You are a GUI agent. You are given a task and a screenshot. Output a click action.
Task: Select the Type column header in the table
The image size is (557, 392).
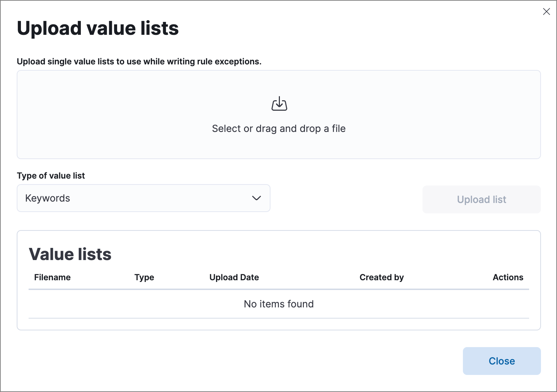(x=144, y=277)
